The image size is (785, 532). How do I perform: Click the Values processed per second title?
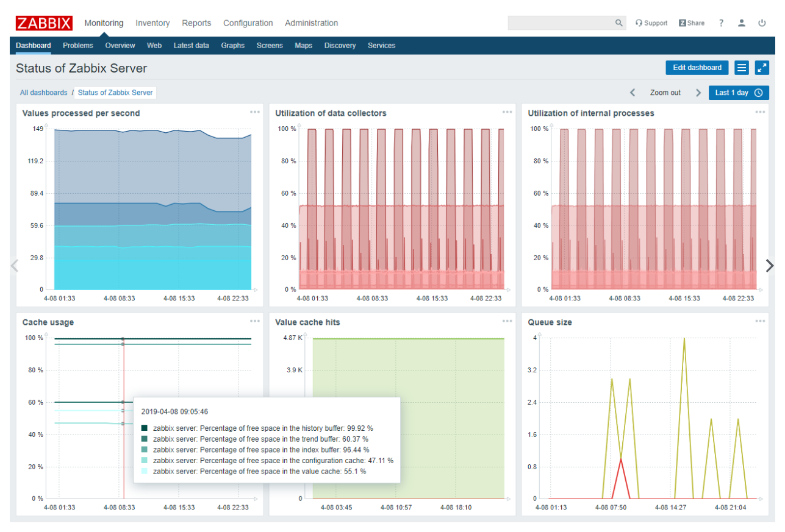81,113
